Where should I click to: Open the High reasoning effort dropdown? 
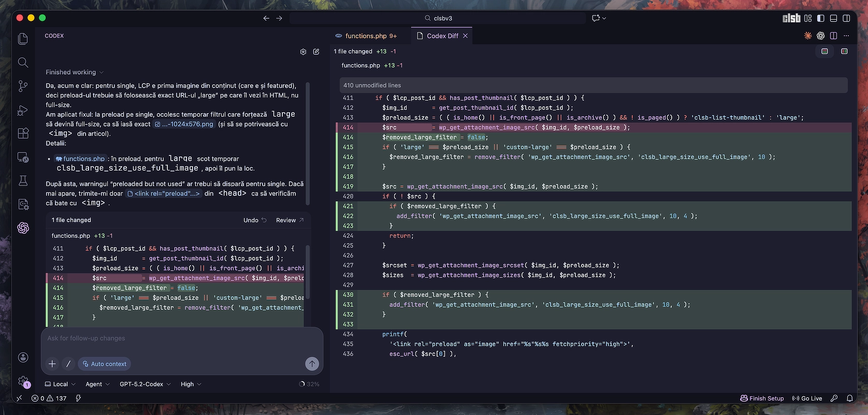tap(191, 384)
